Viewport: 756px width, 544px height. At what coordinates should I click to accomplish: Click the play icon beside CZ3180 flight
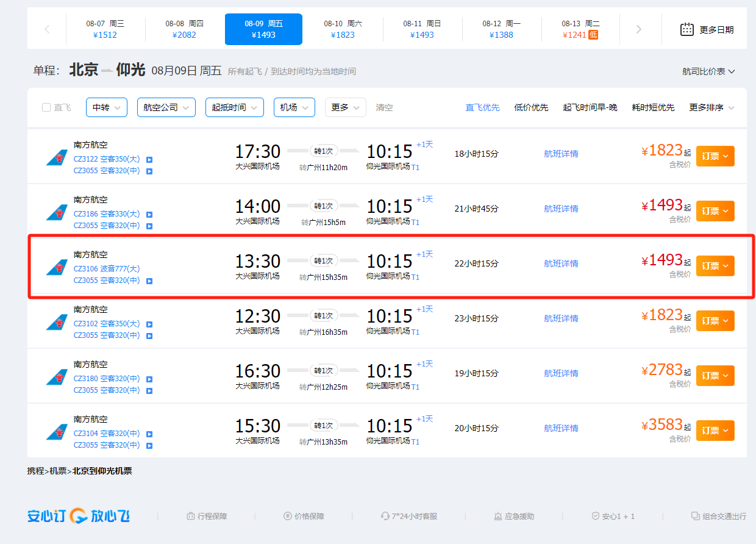(149, 379)
